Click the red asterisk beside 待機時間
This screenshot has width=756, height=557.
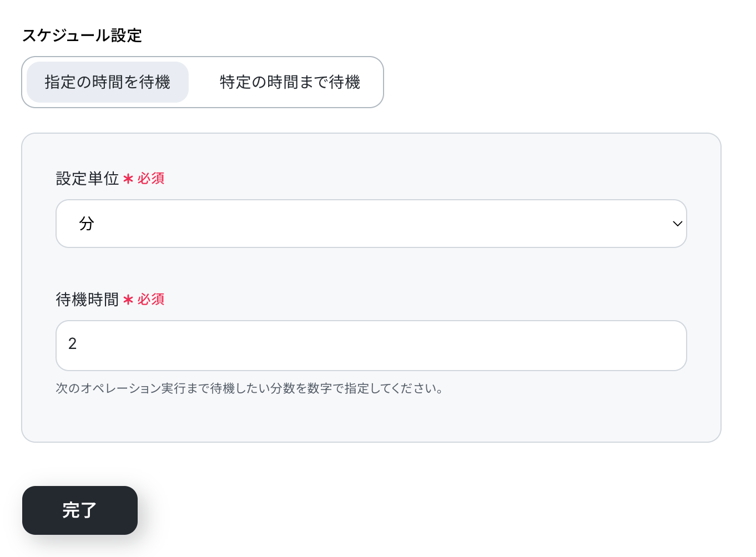tap(128, 300)
